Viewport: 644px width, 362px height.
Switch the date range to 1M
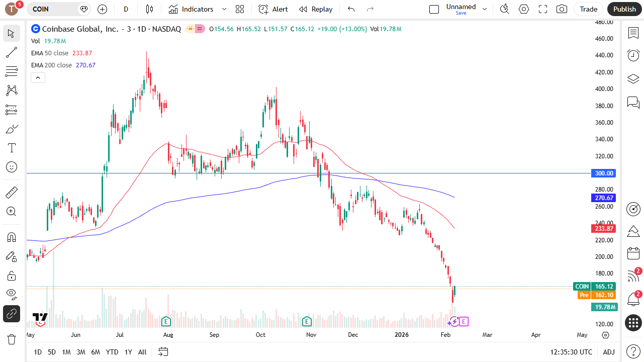pos(66,352)
